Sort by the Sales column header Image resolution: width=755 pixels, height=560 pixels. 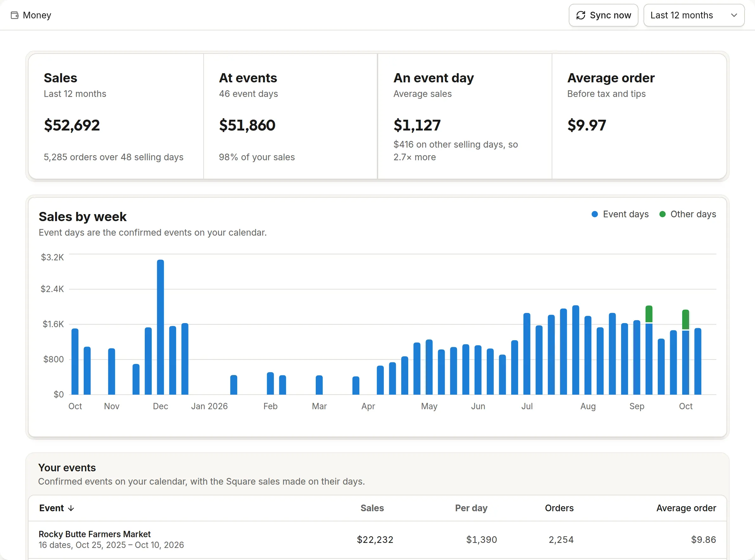point(372,508)
